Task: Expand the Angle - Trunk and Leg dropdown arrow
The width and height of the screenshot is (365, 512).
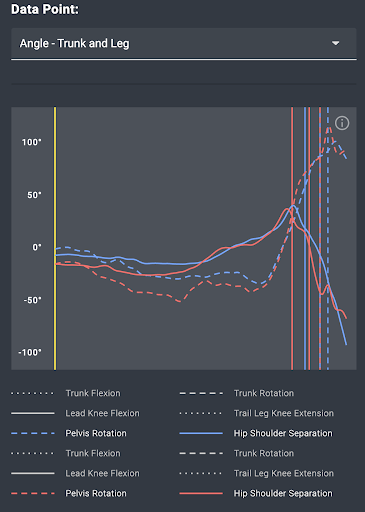Action: (335, 43)
